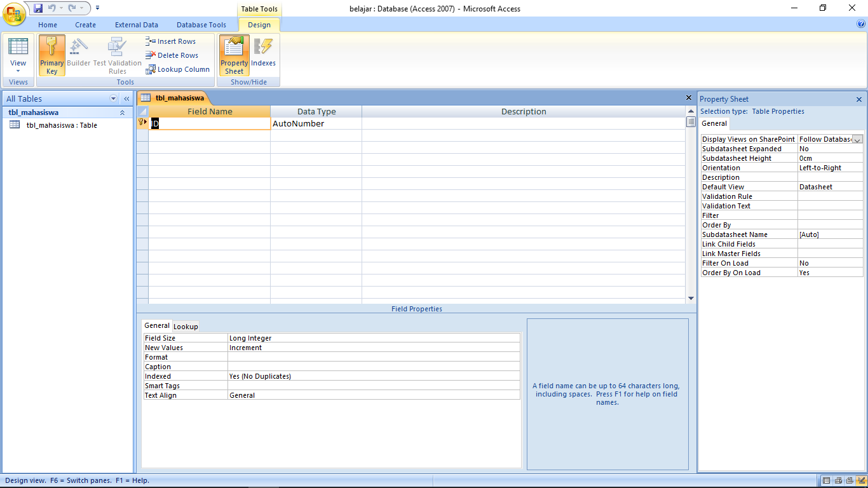868x488 pixels.
Task: Open Display Views on SharePoint dropdown
Action: coord(857,139)
